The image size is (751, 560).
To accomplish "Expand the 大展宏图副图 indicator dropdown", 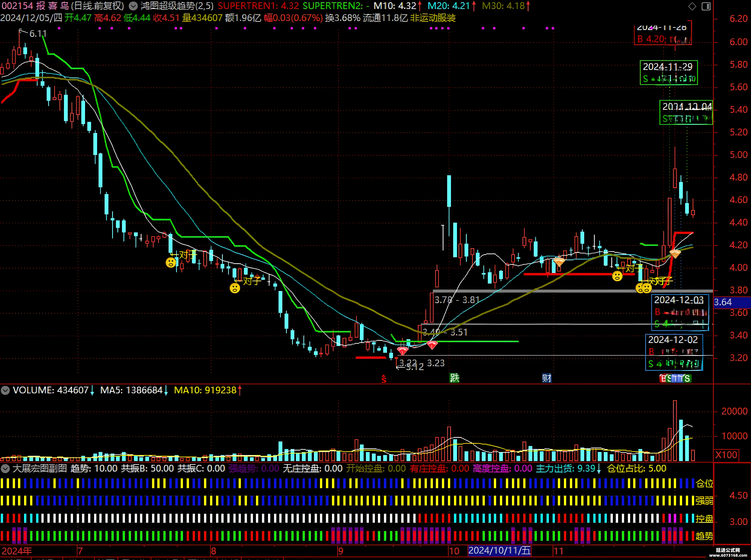I will [x=5, y=469].
